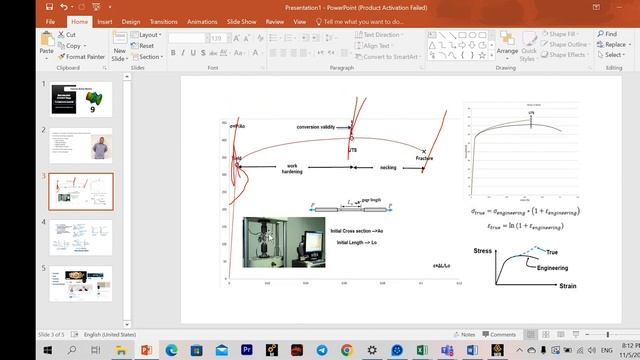The image size is (640, 360).
Task: Open the Notes pane
Action: point(464,334)
